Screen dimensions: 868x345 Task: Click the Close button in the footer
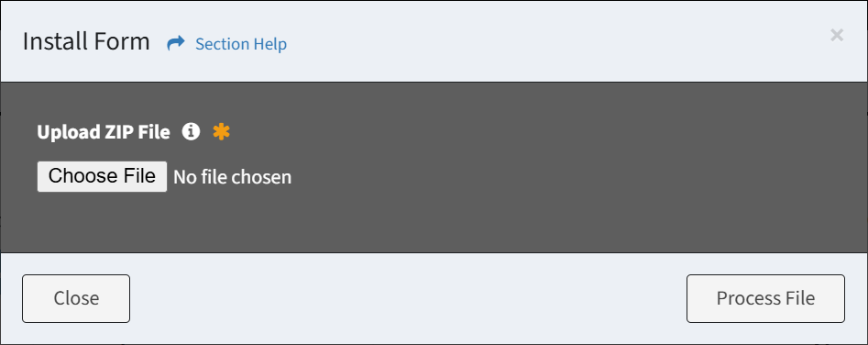(76, 298)
